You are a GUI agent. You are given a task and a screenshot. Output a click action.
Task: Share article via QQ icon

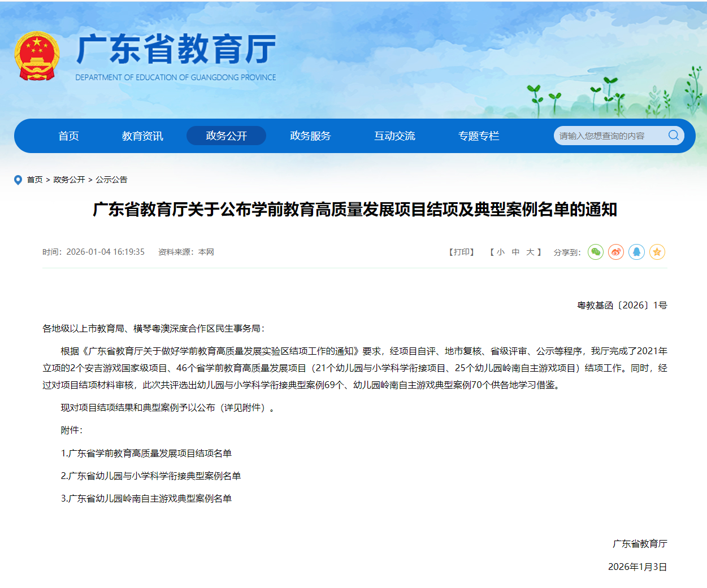point(636,252)
